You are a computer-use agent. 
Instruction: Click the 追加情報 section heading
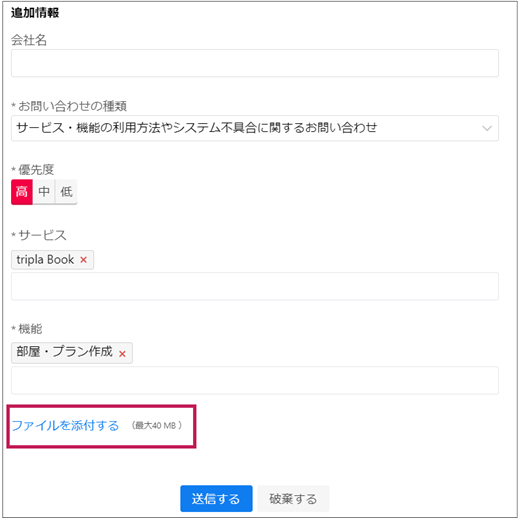pyautogui.click(x=35, y=13)
